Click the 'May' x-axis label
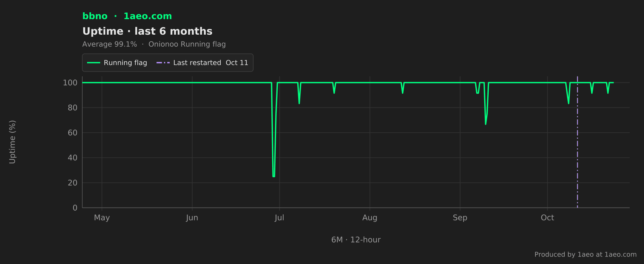Screen dimensions: 644x264 point(102,218)
